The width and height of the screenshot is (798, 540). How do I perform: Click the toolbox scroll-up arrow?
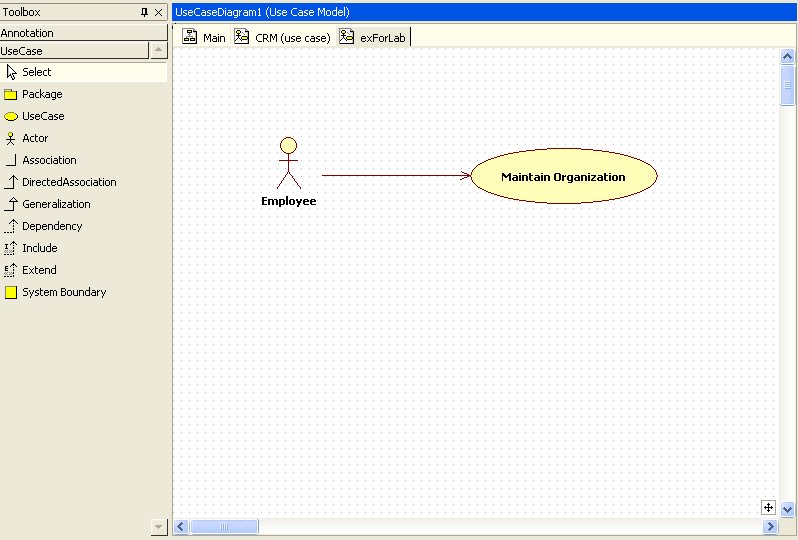click(159, 50)
